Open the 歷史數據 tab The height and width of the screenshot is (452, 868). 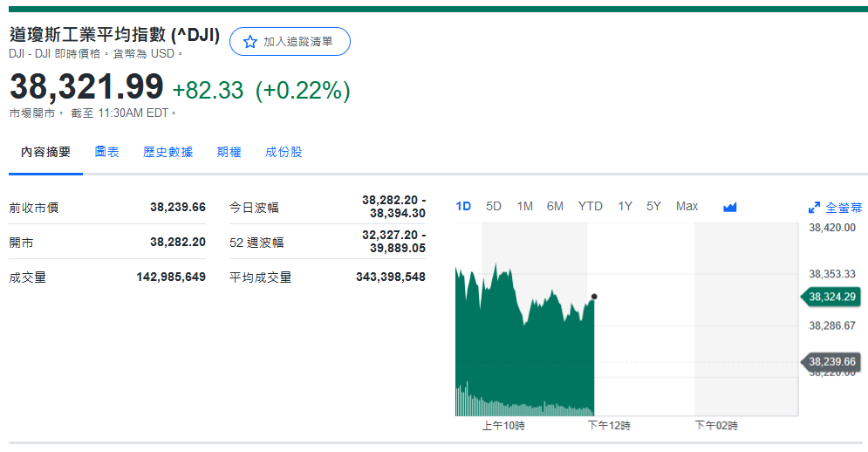[x=167, y=152]
